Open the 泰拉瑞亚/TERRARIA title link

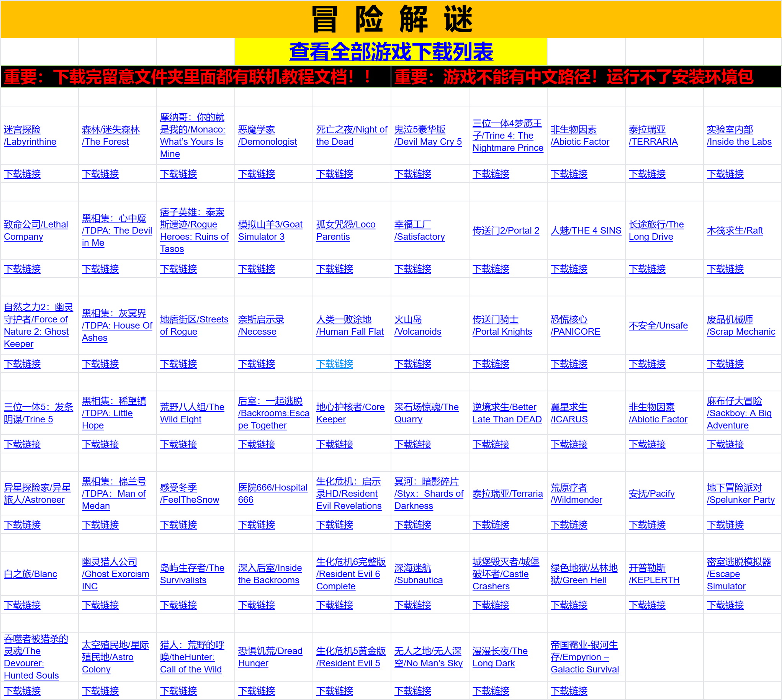[653, 136]
